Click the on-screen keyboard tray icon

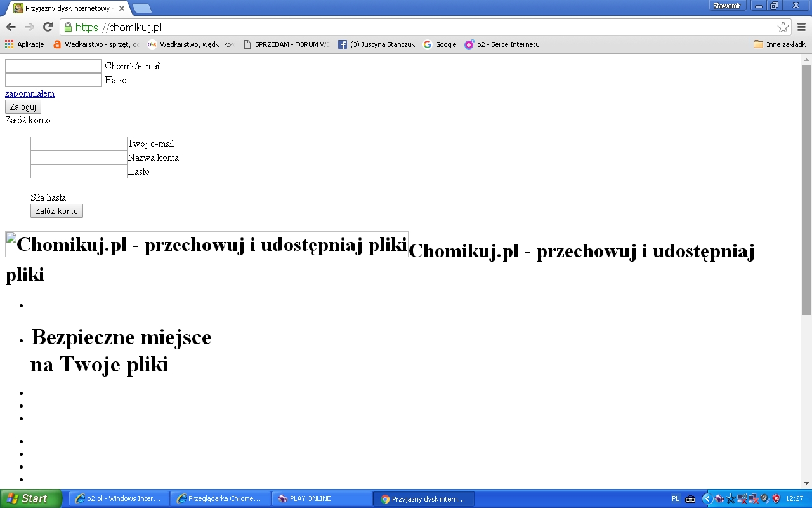pos(690,498)
